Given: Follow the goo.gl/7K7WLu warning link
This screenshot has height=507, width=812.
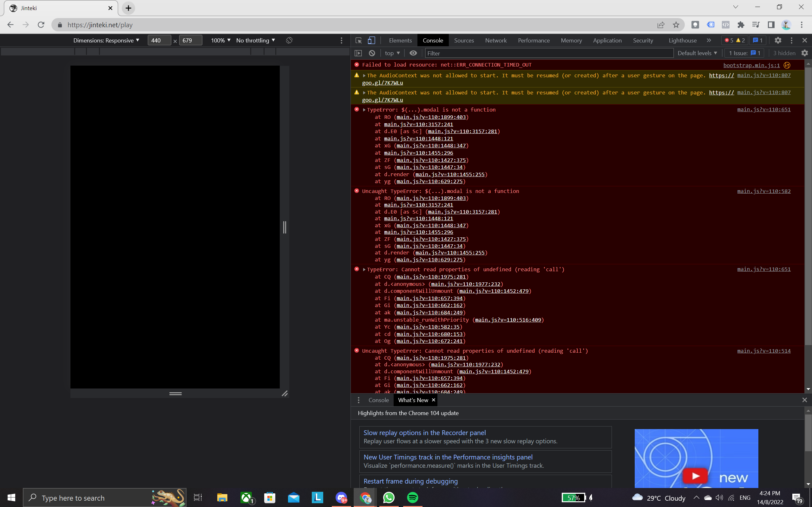Looking at the screenshot, I should point(382,82).
